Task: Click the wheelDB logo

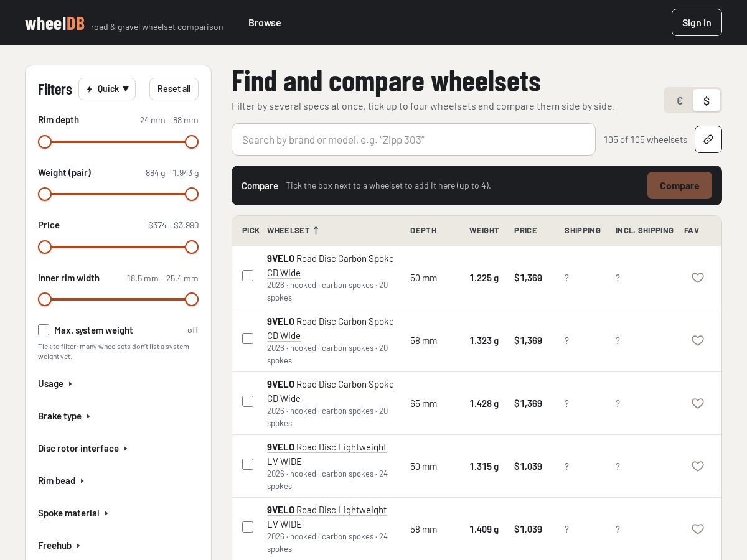Action: pyautogui.click(x=55, y=23)
